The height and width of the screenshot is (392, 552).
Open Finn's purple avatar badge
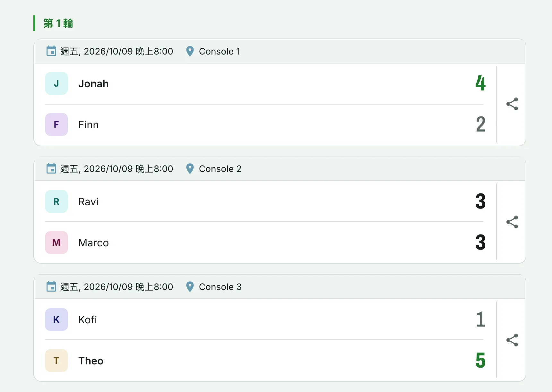(x=56, y=124)
